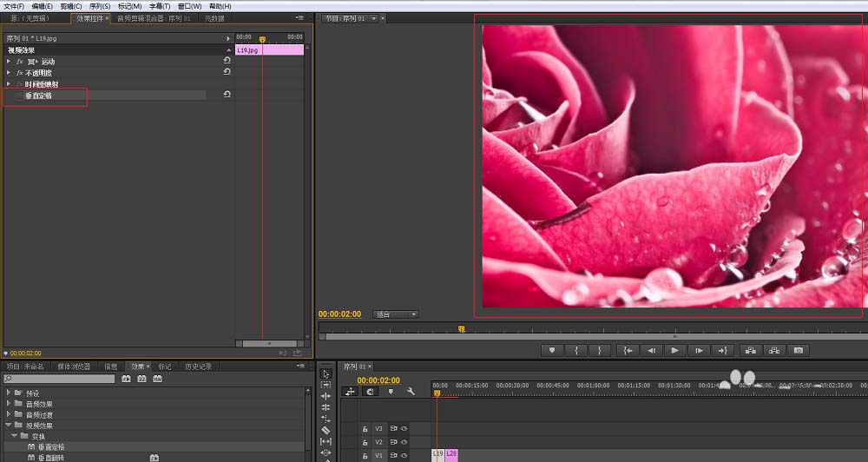The width and height of the screenshot is (868, 462).
Task: Toggle the V2 track lock
Action: pos(365,442)
